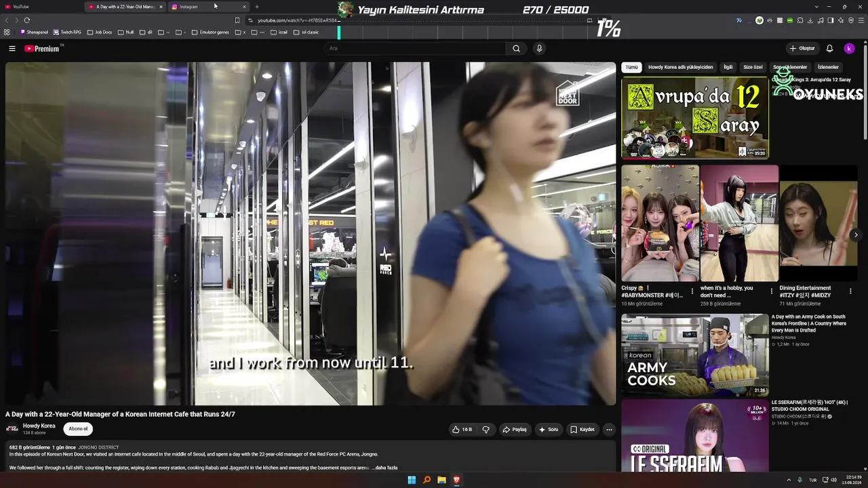Screen dimensions: 868x488
Task: Click the browser address bar URL
Action: 296,20
